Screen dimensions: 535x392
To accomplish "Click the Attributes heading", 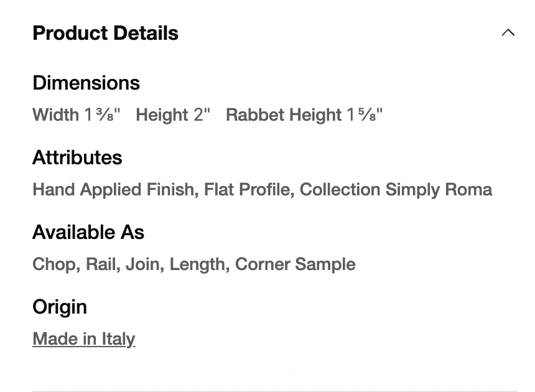I will click(x=77, y=157).
